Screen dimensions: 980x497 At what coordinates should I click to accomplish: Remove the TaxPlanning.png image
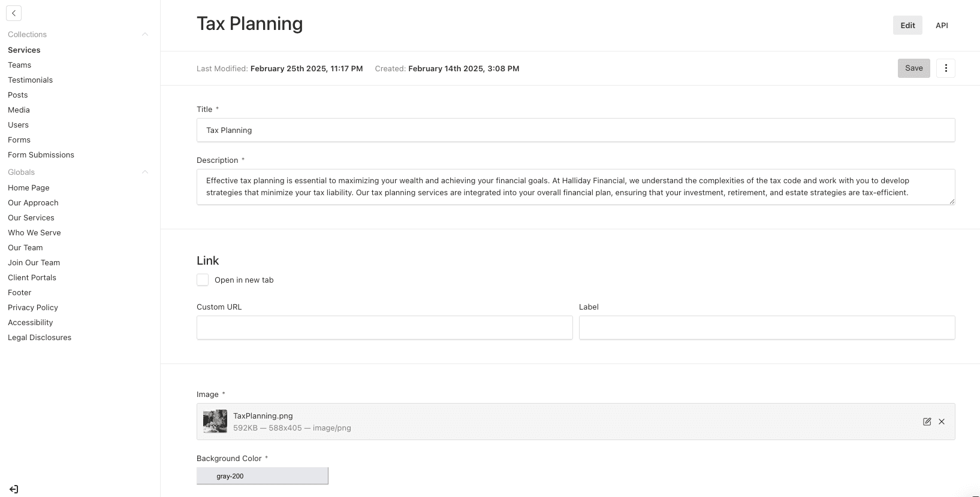(x=942, y=422)
